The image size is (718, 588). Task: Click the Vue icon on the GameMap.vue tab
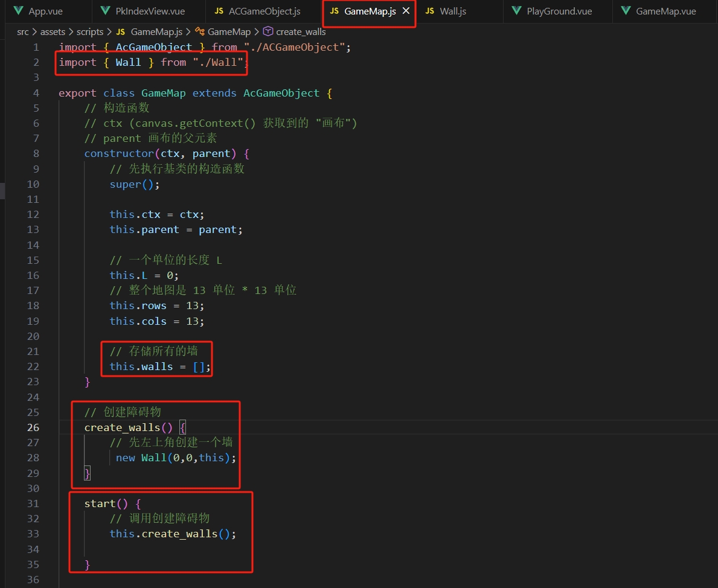626,11
